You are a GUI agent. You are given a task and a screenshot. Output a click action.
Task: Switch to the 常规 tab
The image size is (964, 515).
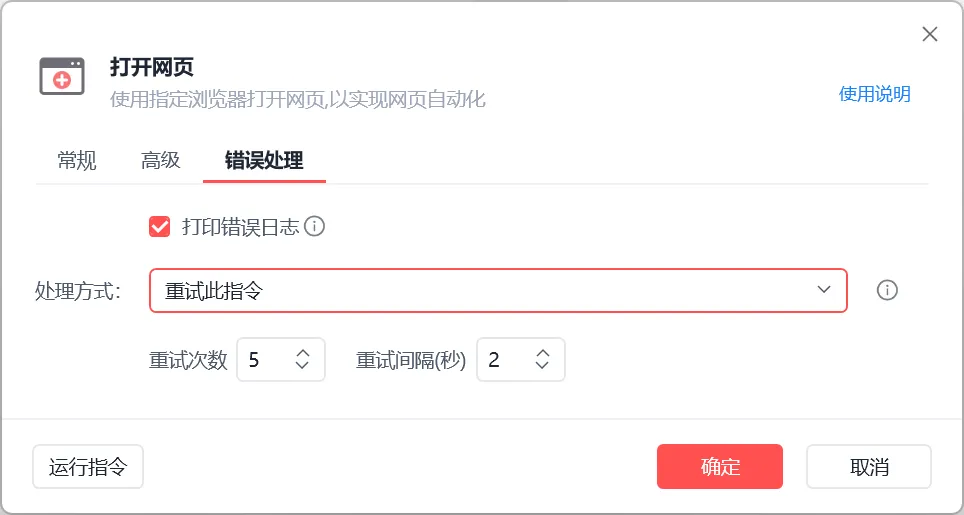tap(77, 160)
